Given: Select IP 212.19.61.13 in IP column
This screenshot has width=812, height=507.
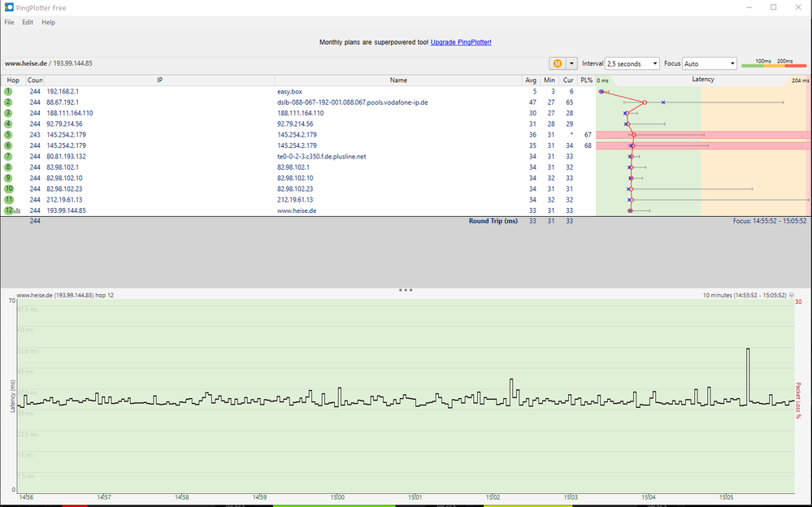Looking at the screenshot, I should 63,200.
